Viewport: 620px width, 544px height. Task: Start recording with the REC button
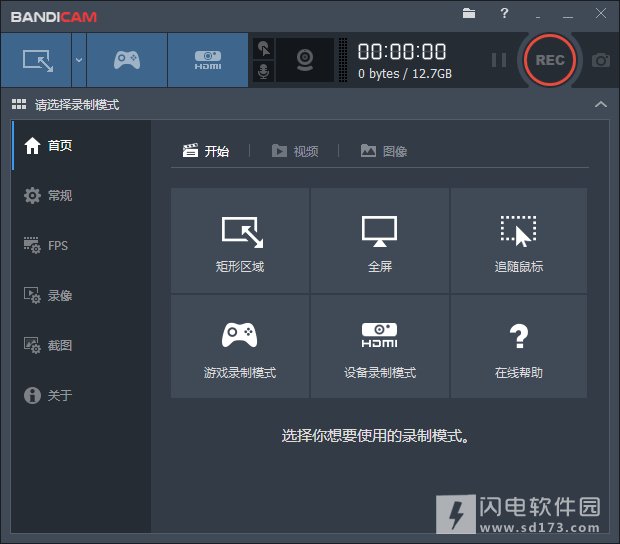click(550, 60)
